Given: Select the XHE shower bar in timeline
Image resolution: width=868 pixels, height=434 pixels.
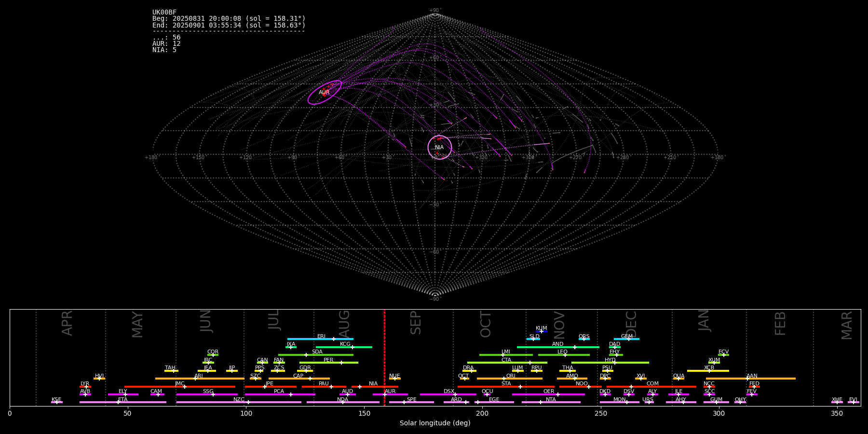Looking at the screenshot, I should (837, 402).
